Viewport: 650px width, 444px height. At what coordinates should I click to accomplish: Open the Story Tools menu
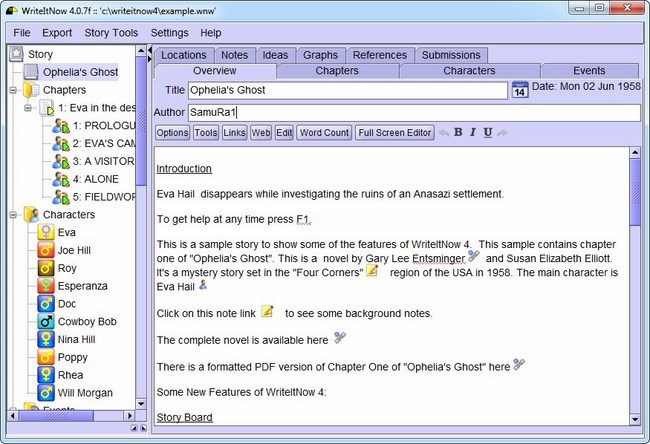[111, 33]
